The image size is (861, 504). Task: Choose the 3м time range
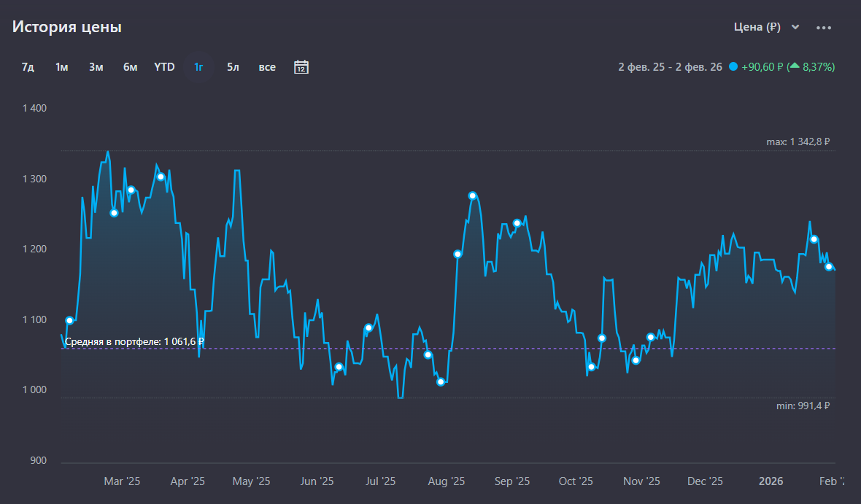(x=96, y=67)
